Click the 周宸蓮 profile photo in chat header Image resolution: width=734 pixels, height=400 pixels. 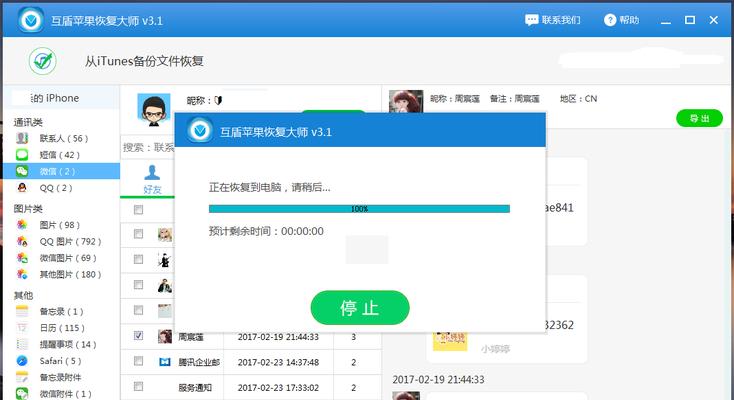pos(405,102)
